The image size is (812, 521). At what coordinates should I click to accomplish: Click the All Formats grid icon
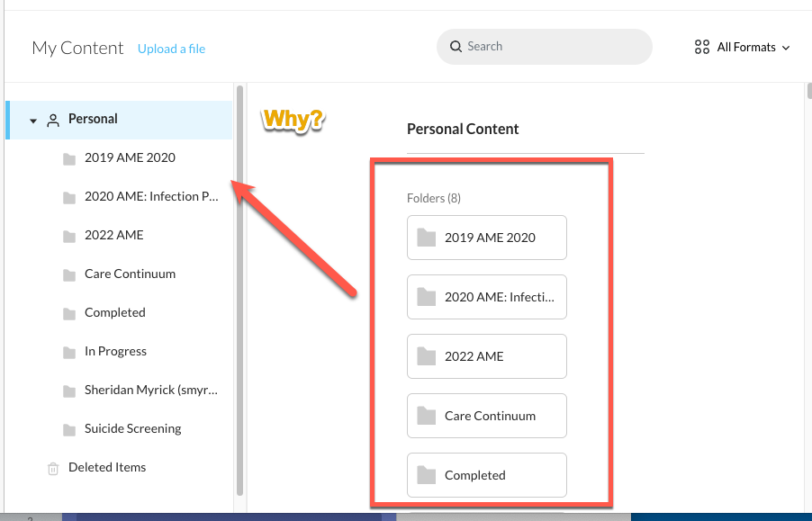coord(702,48)
